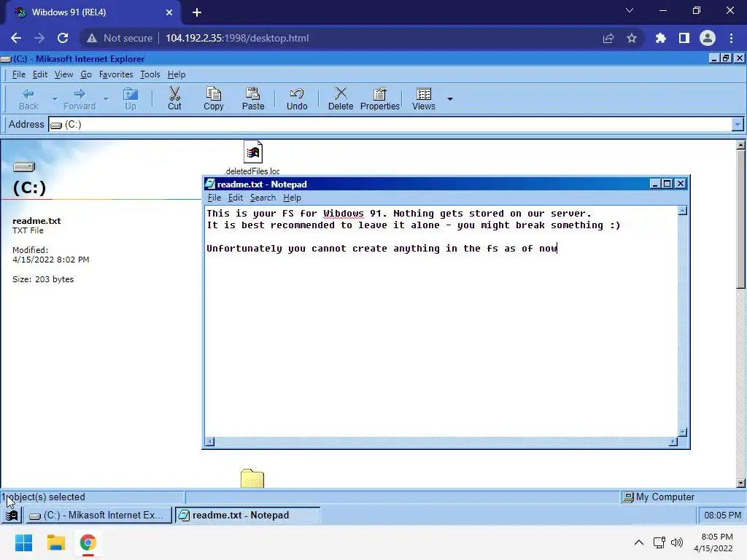Open the explorer Help menu
This screenshot has width=747, height=560.
177,74
